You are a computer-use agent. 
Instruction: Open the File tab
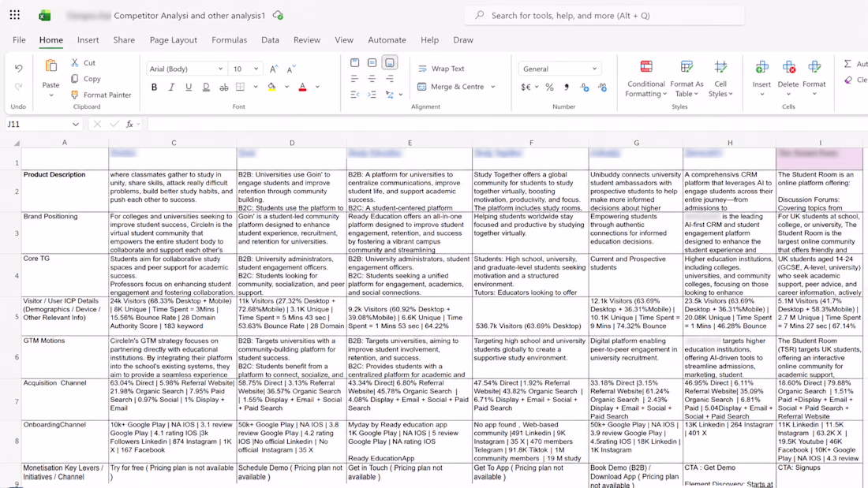[x=19, y=40]
